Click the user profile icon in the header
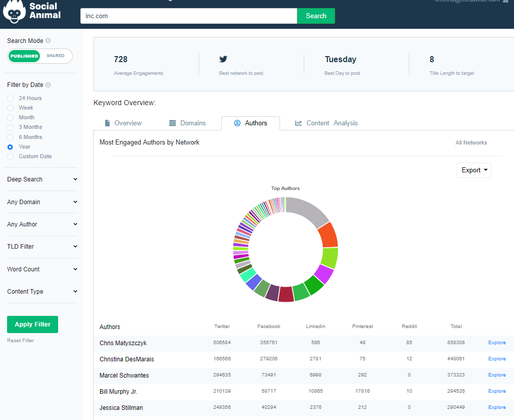 coord(506,2)
